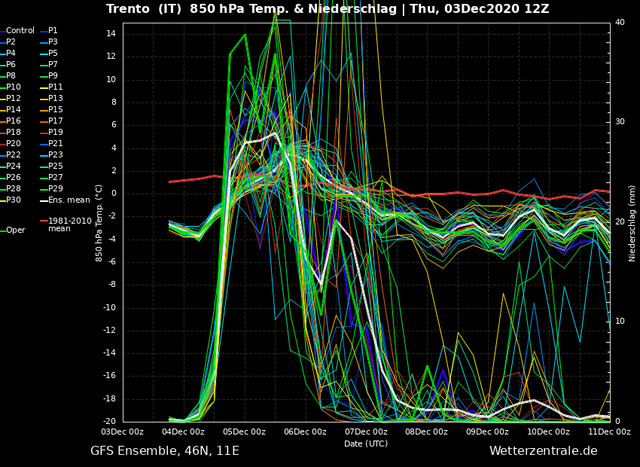This screenshot has width=640, height=467.
Task: Select the '-20' temperature axis tick
Action: coord(109,421)
